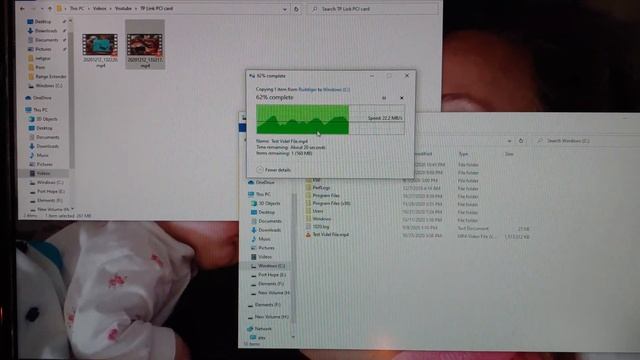Select This PC in the Windows (C:) window sidebar
Viewport: 640px width, 360px height.
pyautogui.click(x=263, y=194)
